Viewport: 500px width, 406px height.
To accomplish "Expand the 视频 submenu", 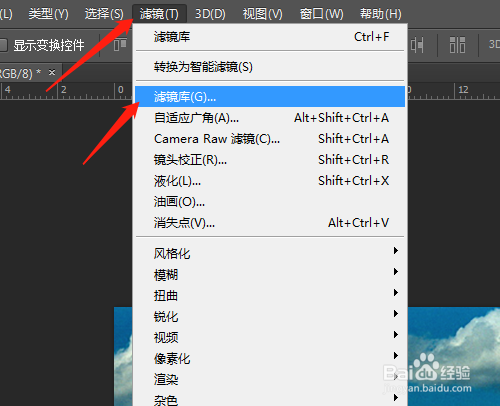I will point(270,337).
